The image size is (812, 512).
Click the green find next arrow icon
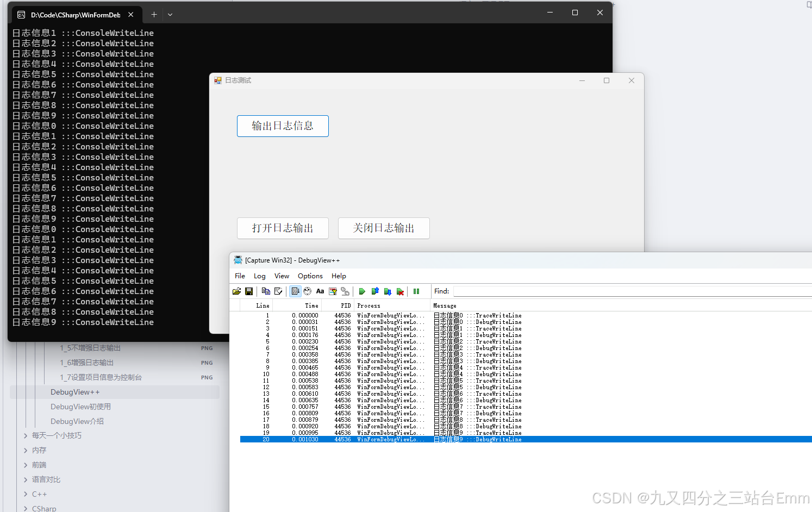[362, 291]
